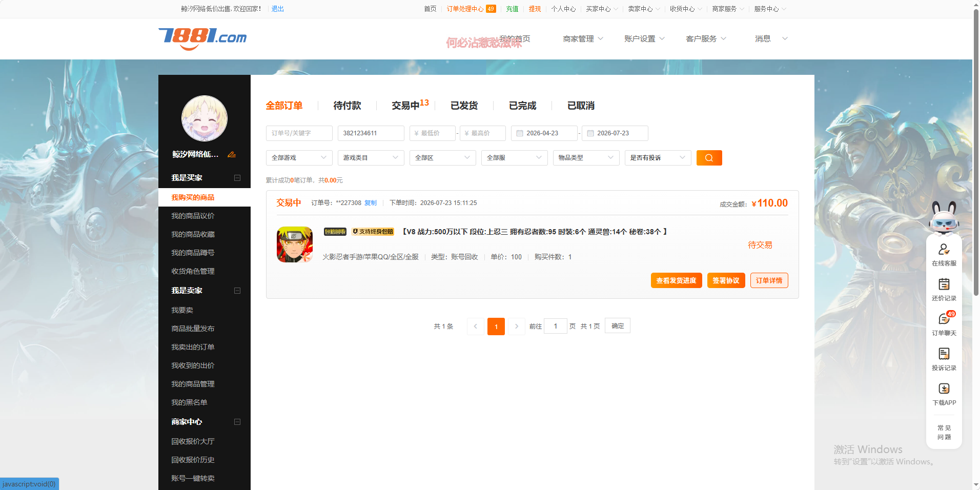
Task: Switch to 待付款 tab
Action: click(x=347, y=106)
